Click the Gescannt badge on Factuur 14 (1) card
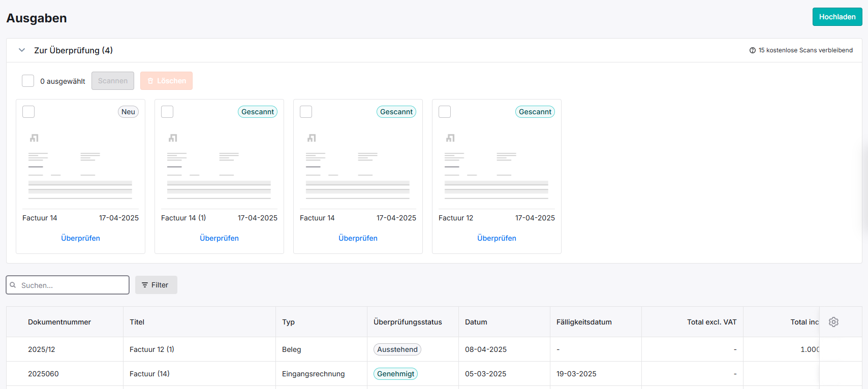This screenshot has width=868, height=389. click(258, 112)
